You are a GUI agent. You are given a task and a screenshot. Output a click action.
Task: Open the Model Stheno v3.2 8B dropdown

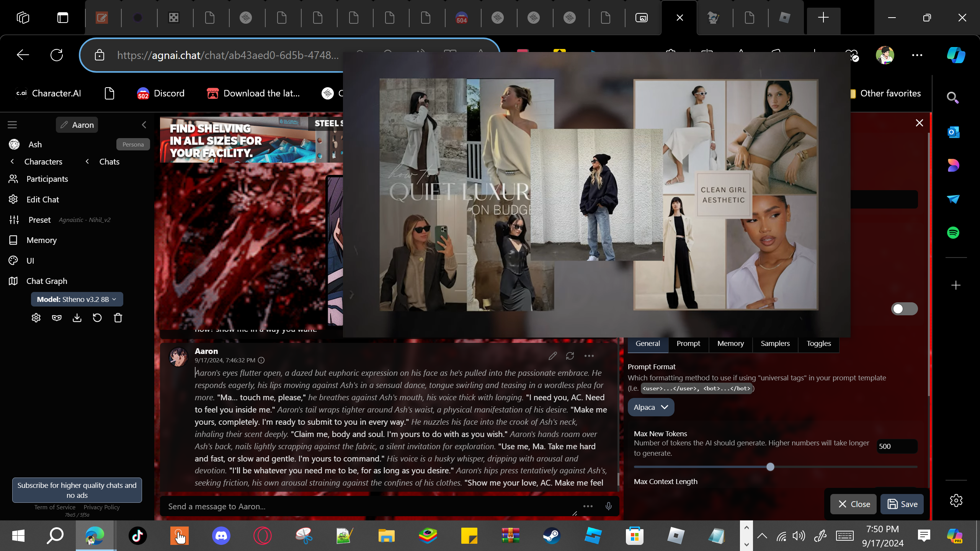[x=77, y=299]
